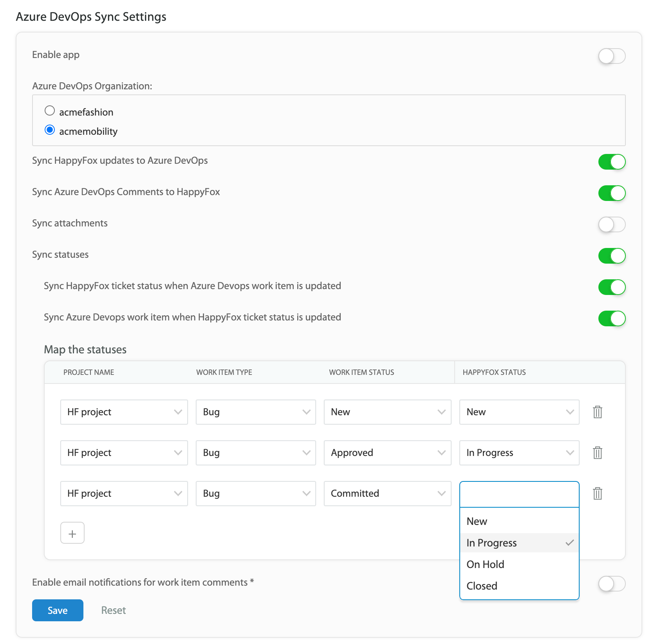This screenshot has width=654, height=644.
Task: Click the Reset link
Action: pos(114,610)
